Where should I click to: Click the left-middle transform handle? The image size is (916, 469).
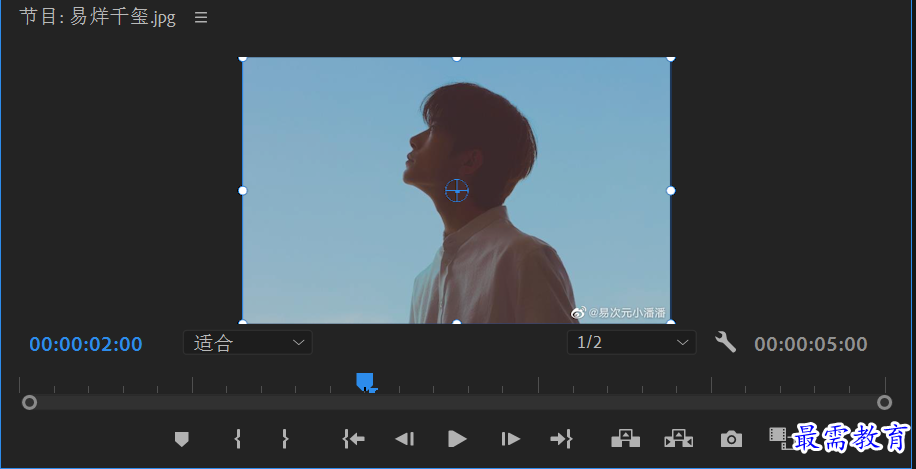coord(243,190)
